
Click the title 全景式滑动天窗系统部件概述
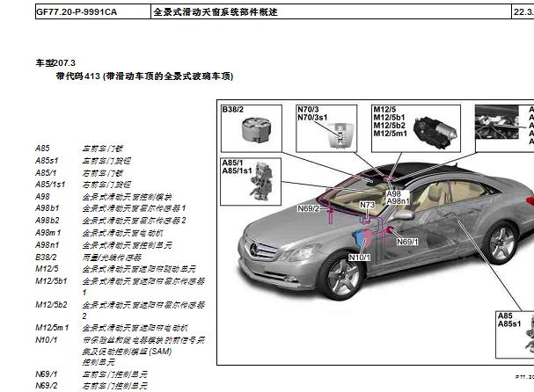[x=216, y=12]
